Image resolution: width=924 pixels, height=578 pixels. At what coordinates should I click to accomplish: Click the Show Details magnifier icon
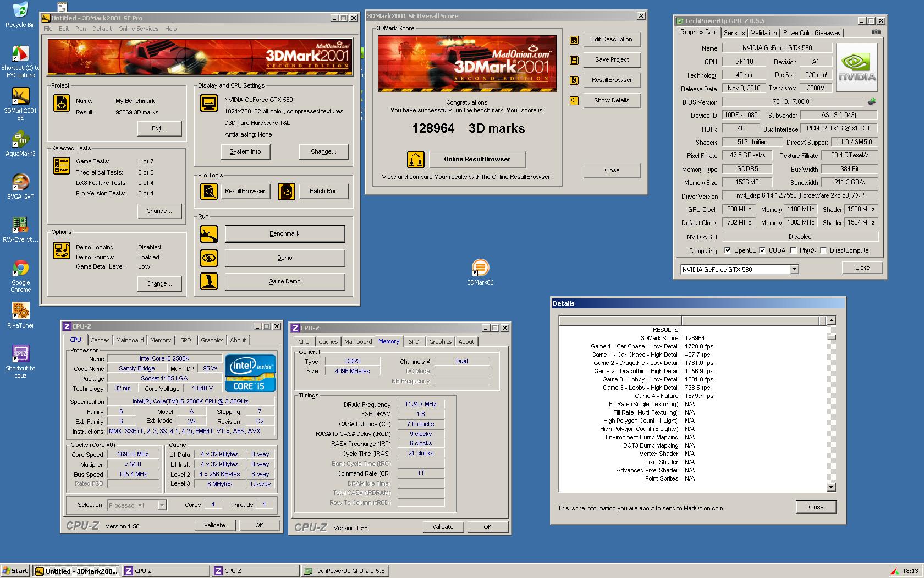pyautogui.click(x=574, y=101)
